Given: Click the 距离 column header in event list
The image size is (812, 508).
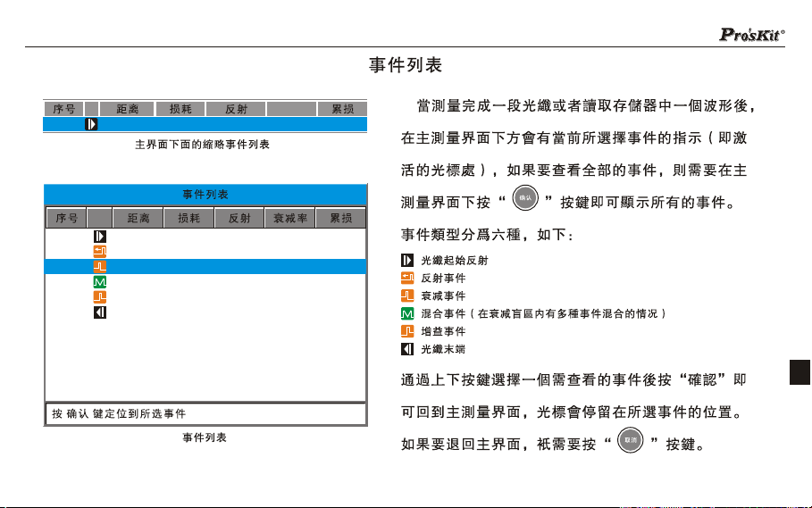Looking at the screenshot, I should pos(138,219).
